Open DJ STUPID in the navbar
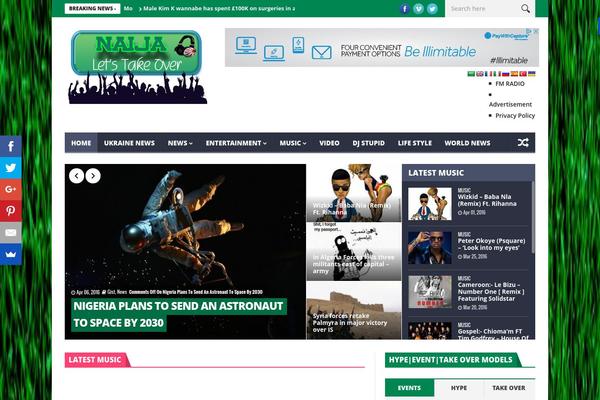The image size is (600, 400). (368, 143)
